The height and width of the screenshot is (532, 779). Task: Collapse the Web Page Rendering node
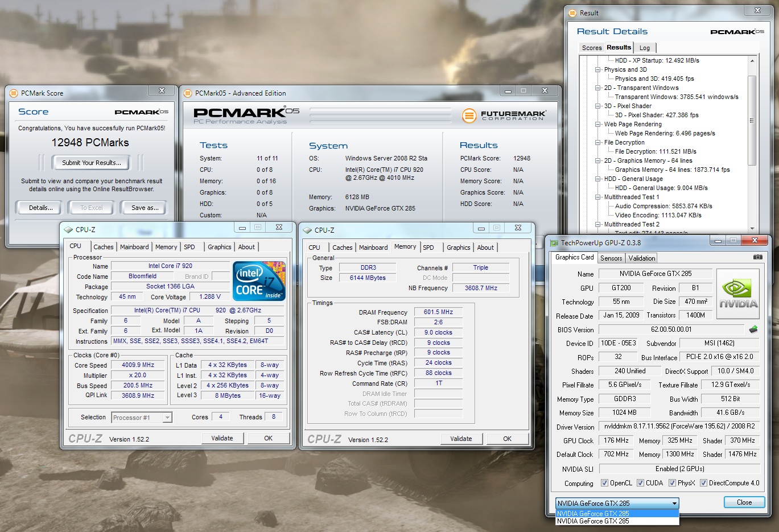click(x=598, y=124)
